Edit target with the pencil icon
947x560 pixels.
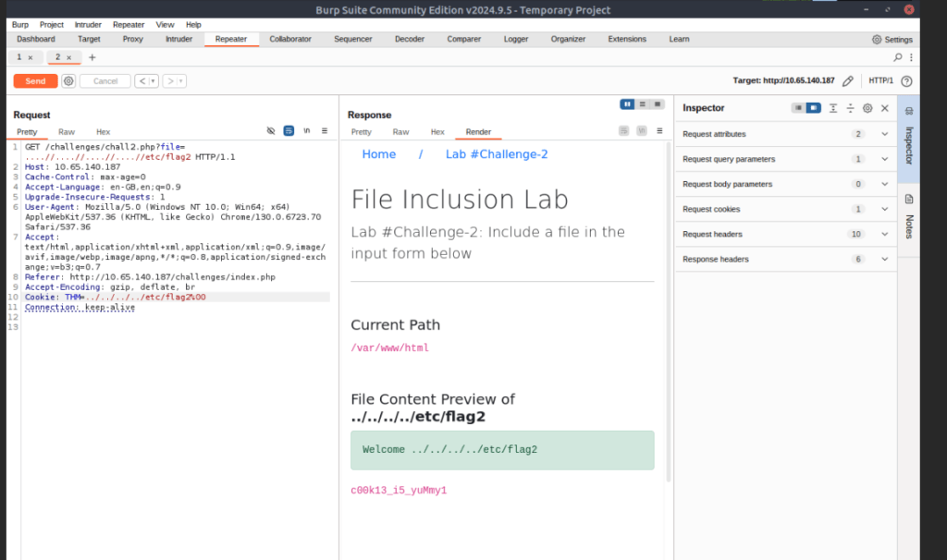click(848, 81)
